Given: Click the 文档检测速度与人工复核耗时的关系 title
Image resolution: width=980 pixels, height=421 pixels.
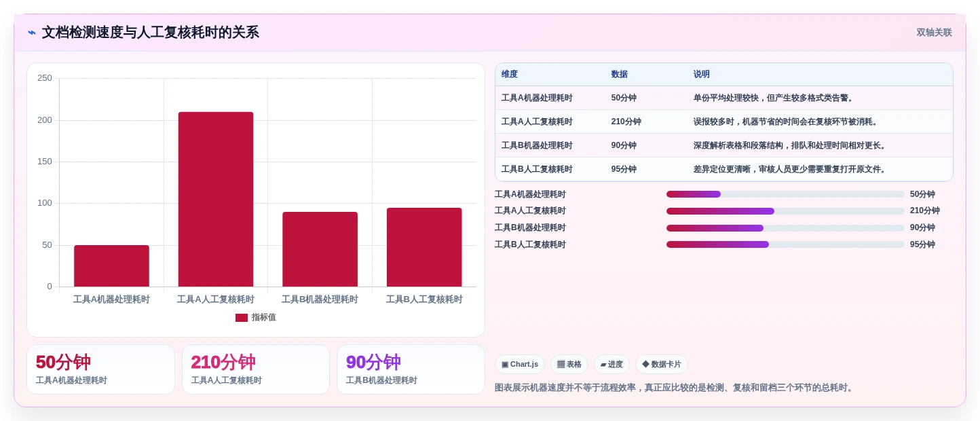Looking at the screenshot, I should pyautogui.click(x=151, y=33).
